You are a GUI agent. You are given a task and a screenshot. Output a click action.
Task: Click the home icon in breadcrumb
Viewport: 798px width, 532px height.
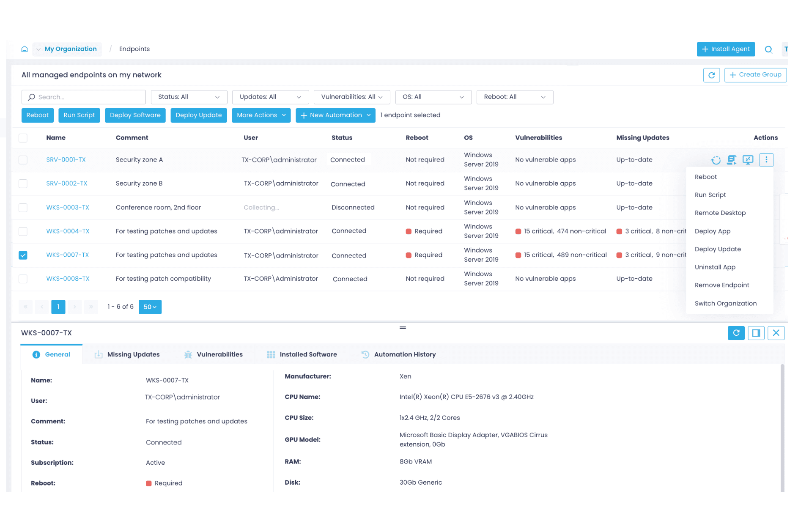[25, 49]
